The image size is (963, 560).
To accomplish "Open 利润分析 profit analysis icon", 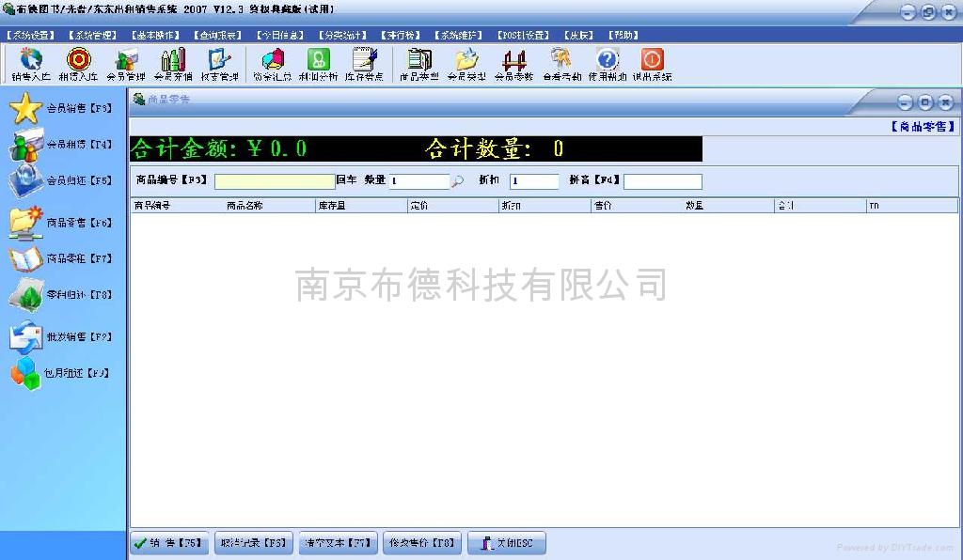I will pyautogui.click(x=318, y=65).
